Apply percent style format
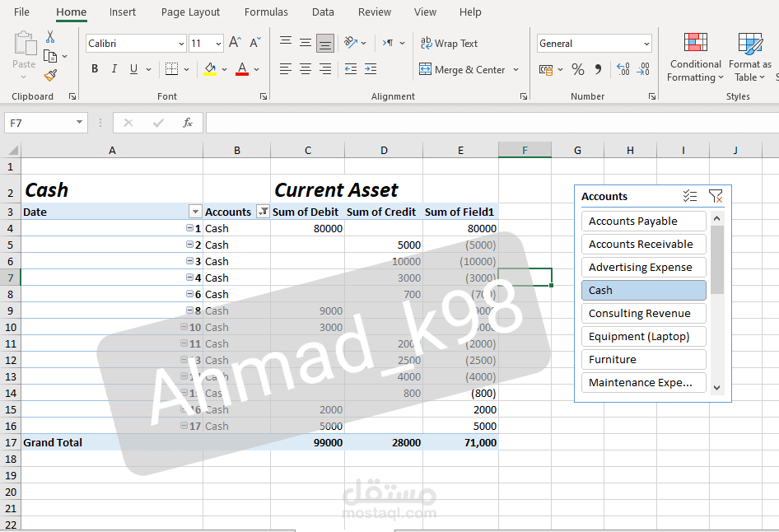This screenshot has width=779, height=532. click(578, 69)
